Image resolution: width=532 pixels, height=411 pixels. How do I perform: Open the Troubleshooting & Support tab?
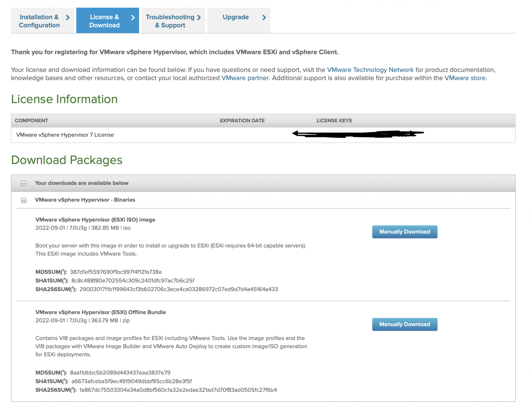(170, 21)
